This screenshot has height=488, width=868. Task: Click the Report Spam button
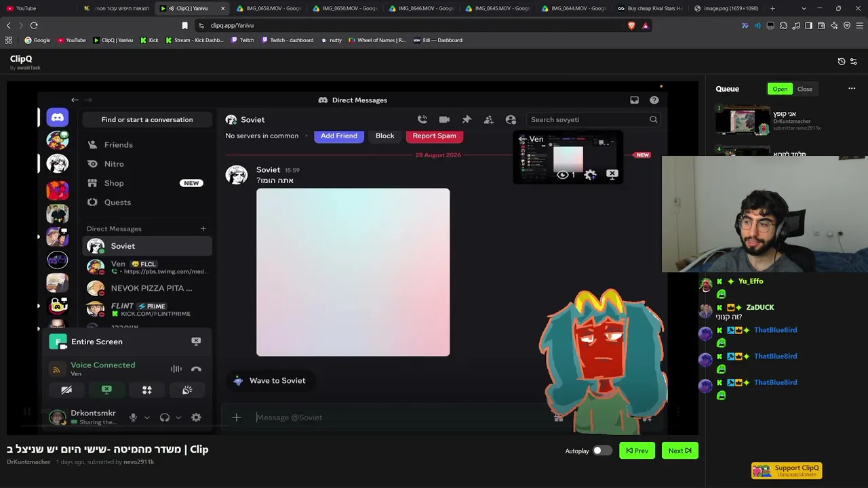(x=434, y=136)
